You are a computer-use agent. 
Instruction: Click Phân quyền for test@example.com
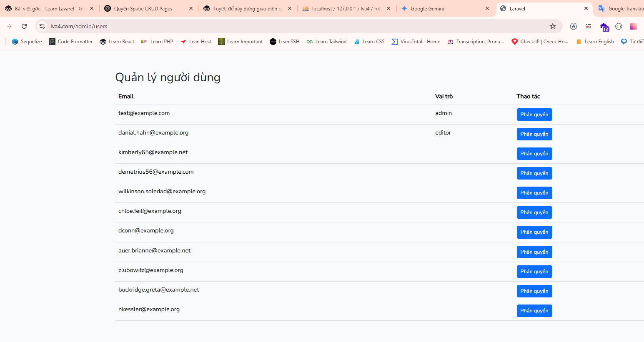point(534,115)
